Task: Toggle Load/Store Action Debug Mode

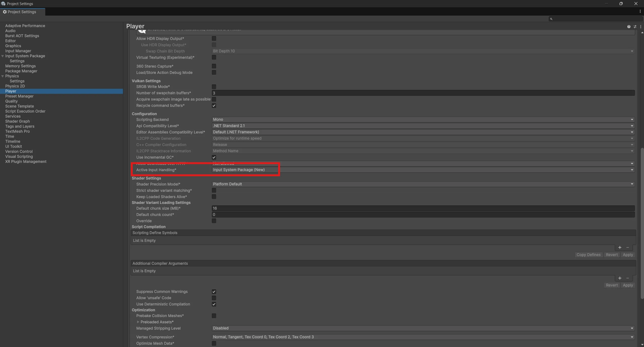Action: pos(214,72)
